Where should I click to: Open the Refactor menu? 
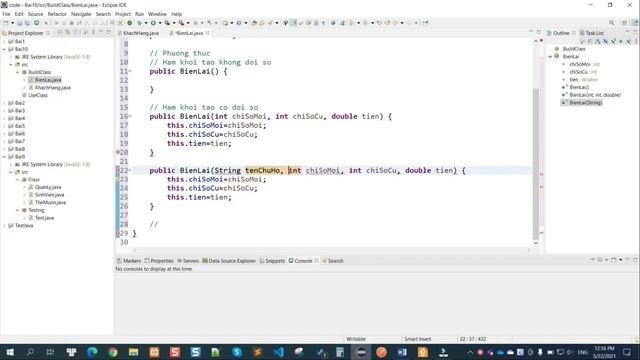[x=57, y=14]
